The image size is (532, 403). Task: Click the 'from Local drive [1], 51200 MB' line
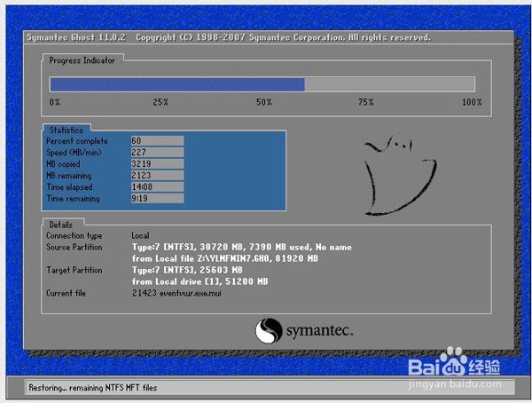(199, 281)
